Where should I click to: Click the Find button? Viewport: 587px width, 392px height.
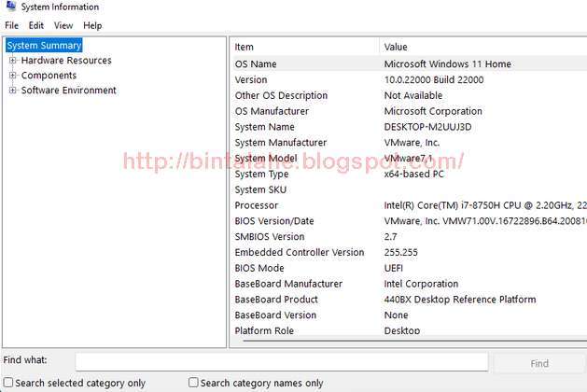coord(539,363)
